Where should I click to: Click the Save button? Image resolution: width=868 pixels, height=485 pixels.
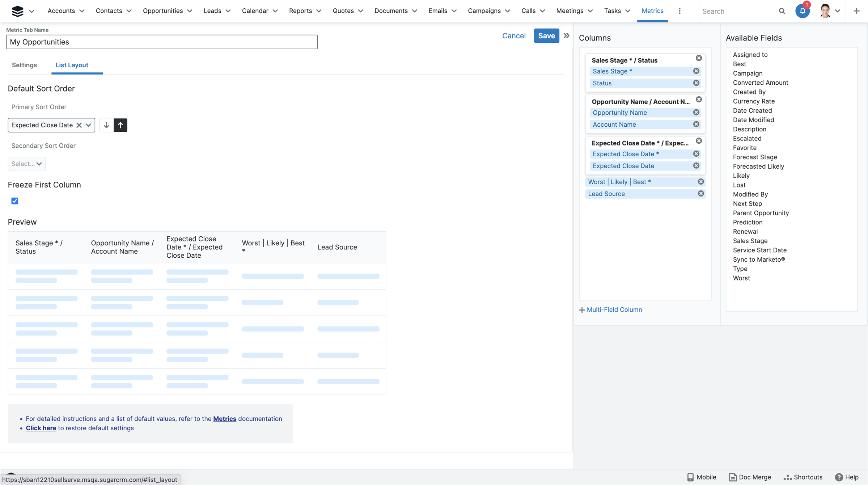[546, 35]
